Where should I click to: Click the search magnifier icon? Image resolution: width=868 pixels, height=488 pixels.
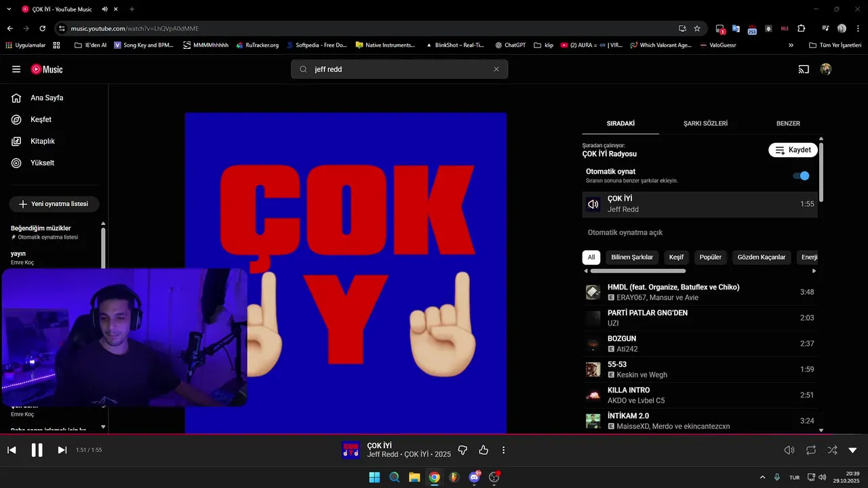(x=303, y=69)
